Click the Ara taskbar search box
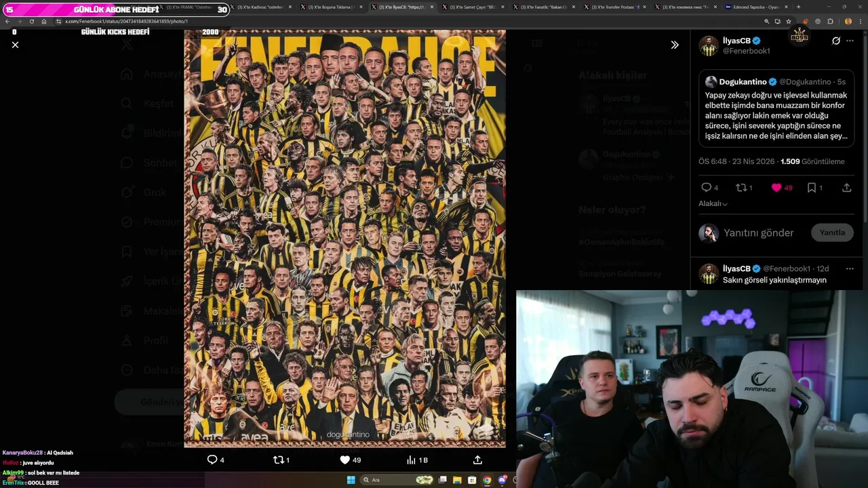868x488 pixels. click(x=398, y=480)
